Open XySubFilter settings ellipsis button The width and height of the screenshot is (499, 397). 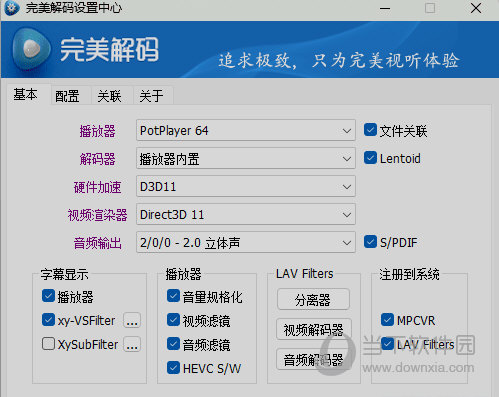132,344
